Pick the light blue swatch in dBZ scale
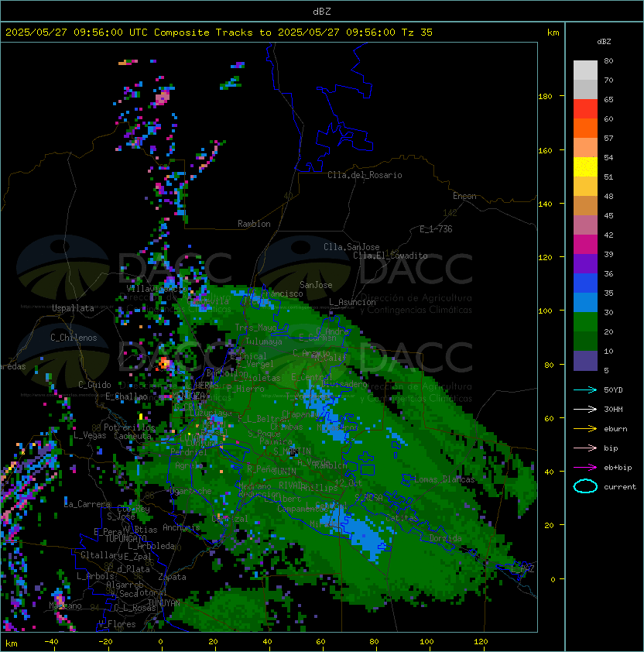The image size is (644, 652). tap(585, 302)
